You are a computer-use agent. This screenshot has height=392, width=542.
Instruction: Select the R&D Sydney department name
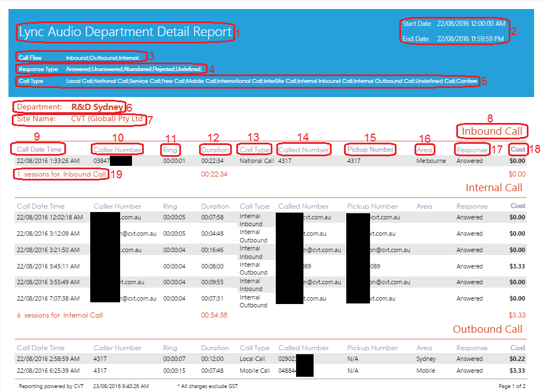click(97, 107)
